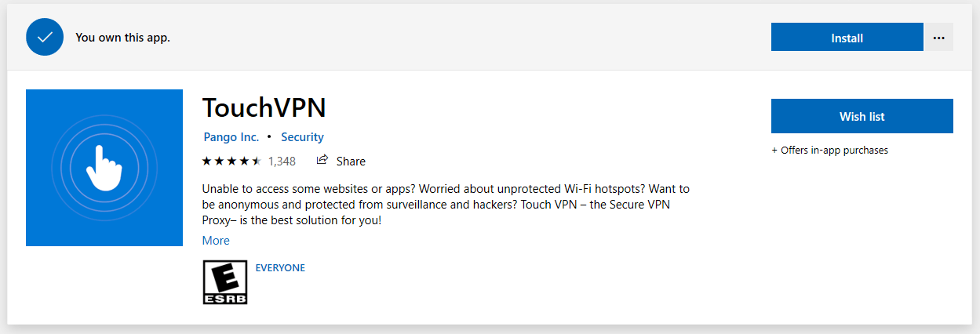Click the Offers in-app purchases note

pos(829,150)
